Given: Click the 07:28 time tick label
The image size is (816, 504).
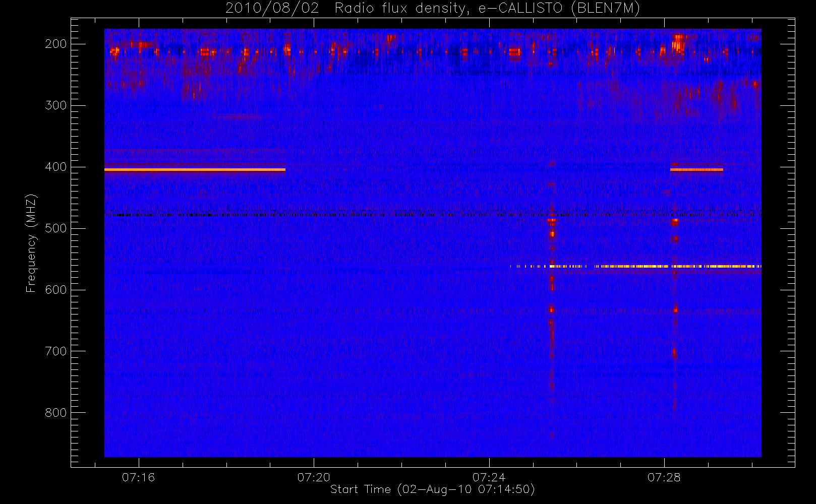Looking at the screenshot, I should (x=664, y=477).
